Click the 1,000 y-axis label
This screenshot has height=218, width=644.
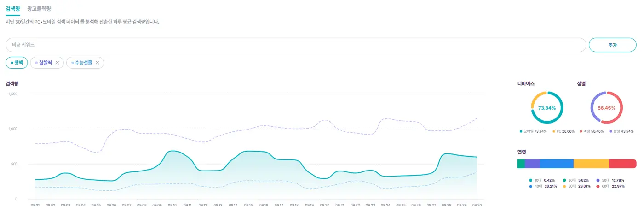[13, 129]
